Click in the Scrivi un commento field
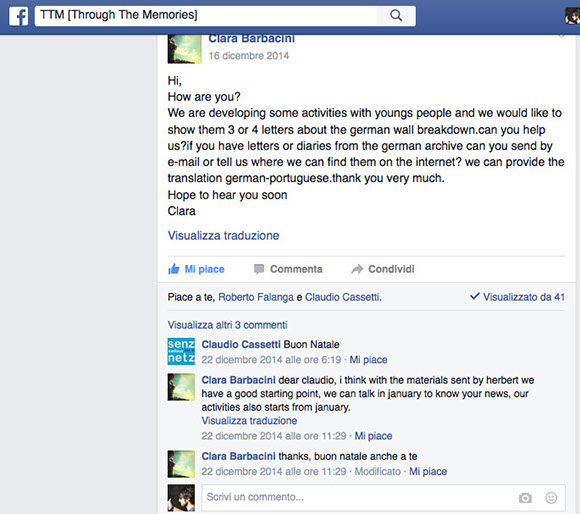Viewport: 580px width, 514px height. [383, 498]
